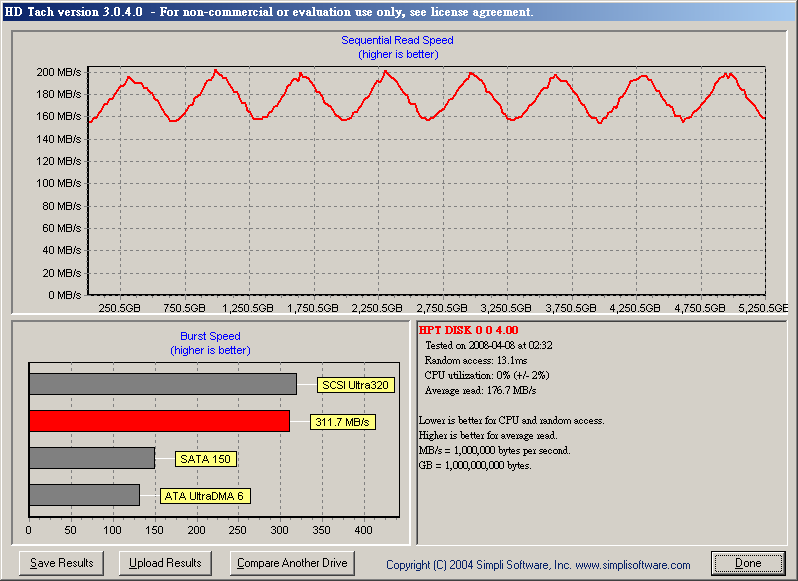The height and width of the screenshot is (581, 798).
Task: Click the HPT DISK 0 0 4.00 heading
Action: [x=468, y=330]
